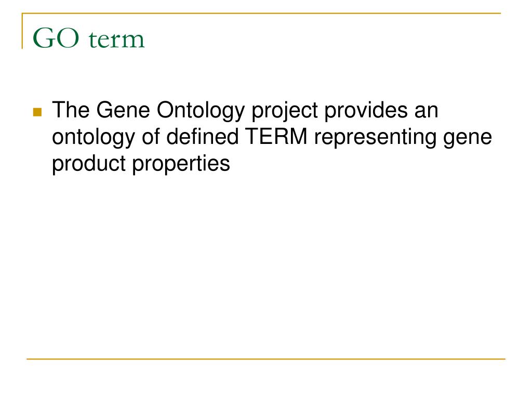Click the word 'Ontology' in the bullet
Screen dimensions: 532x399
pos(201,112)
